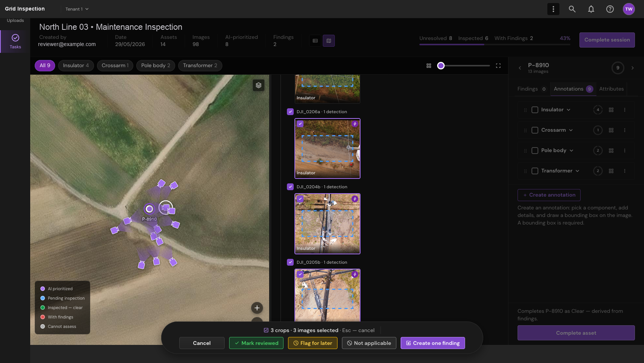Uncheck the DJI_0204b image checkbox
Screen dimensions: 644x363
click(x=290, y=187)
